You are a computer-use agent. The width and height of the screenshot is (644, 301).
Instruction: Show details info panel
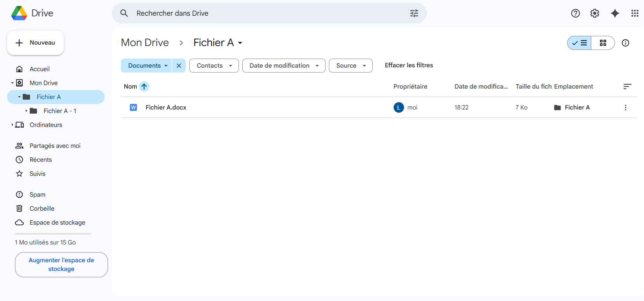pyautogui.click(x=625, y=43)
